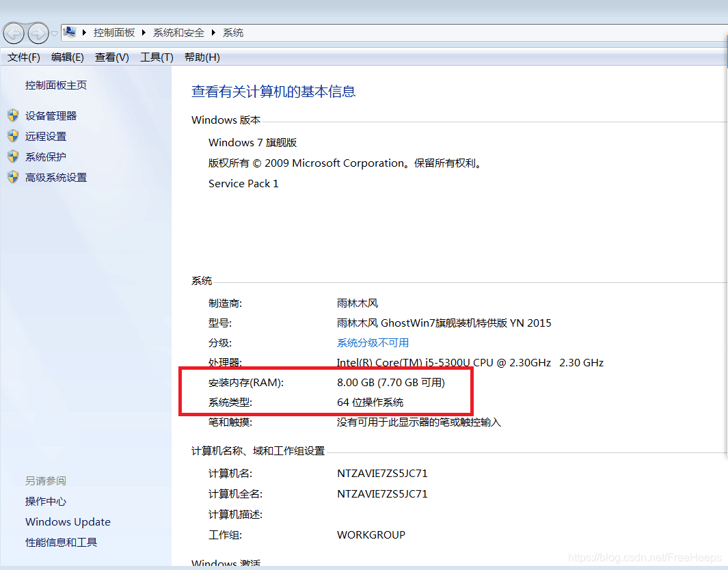Viewport: 728px width, 570px height.
Task: Open 远程设置 link
Action: tap(46, 136)
